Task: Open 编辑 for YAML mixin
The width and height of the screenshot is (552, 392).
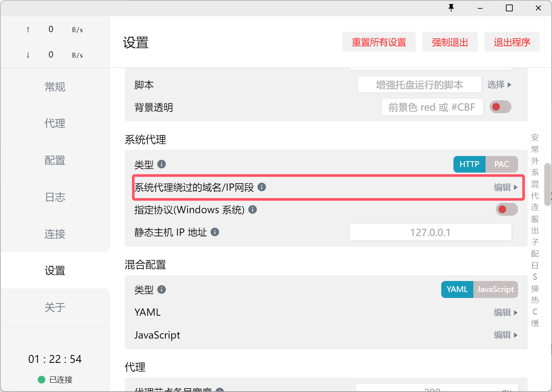Action: coord(505,312)
